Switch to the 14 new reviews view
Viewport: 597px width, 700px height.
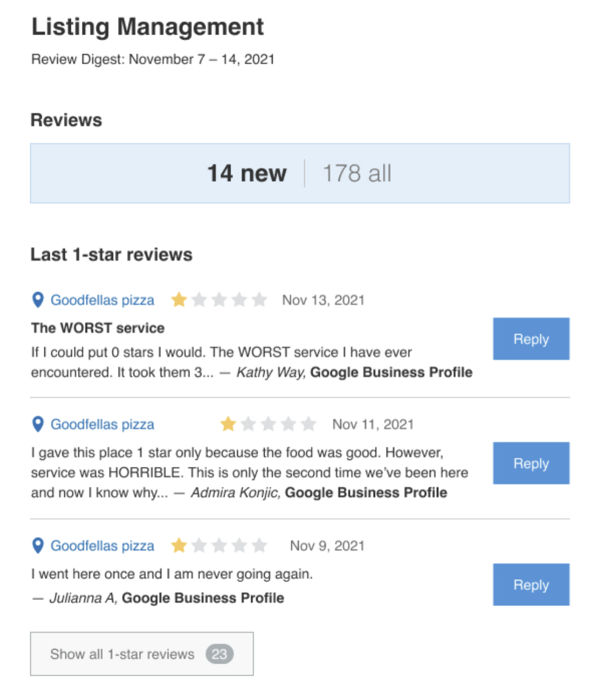pos(247,173)
